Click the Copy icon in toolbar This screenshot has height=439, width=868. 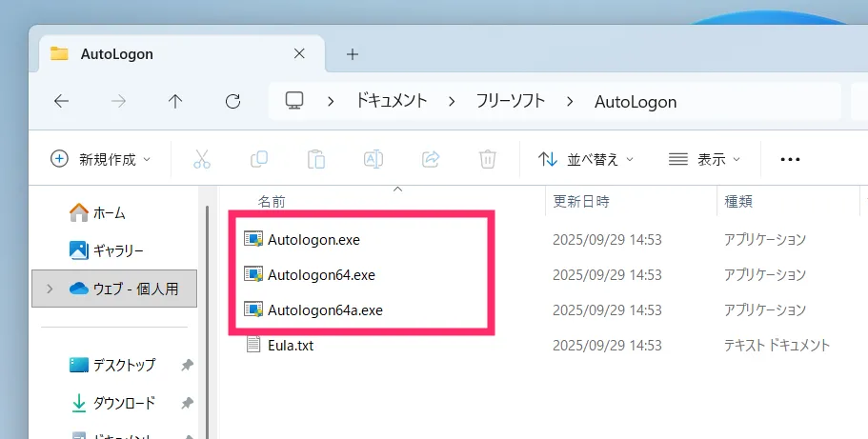coord(259,159)
